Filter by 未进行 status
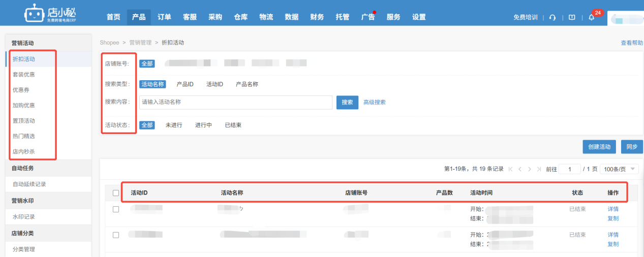 (x=174, y=125)
